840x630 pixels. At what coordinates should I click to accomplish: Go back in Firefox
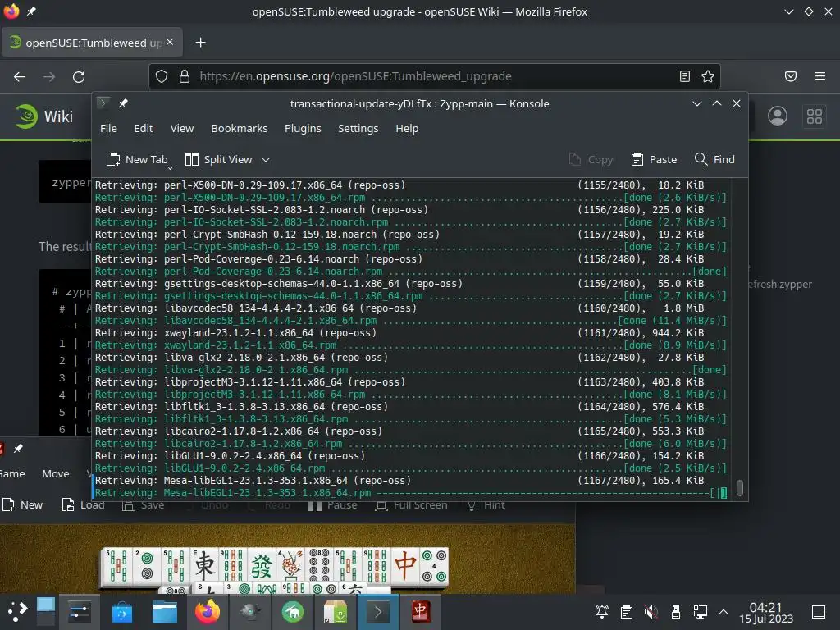point(20,76)
